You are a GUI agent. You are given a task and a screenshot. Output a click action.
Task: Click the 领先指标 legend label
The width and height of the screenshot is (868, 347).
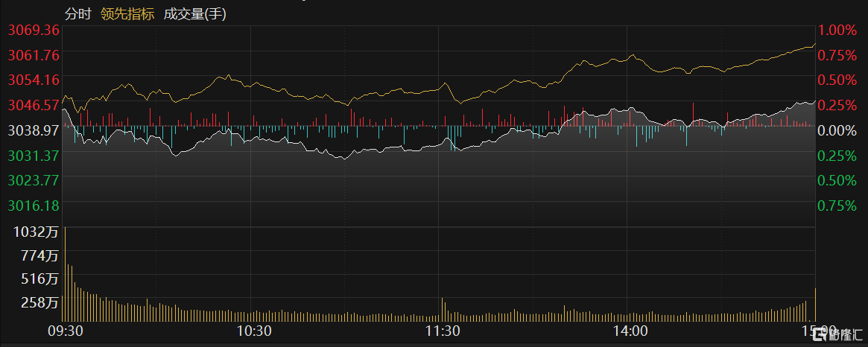[127, 13]
